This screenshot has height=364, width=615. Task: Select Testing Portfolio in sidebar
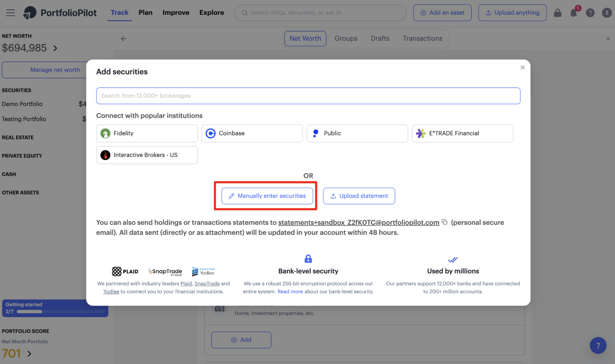(x=24, y=119)
